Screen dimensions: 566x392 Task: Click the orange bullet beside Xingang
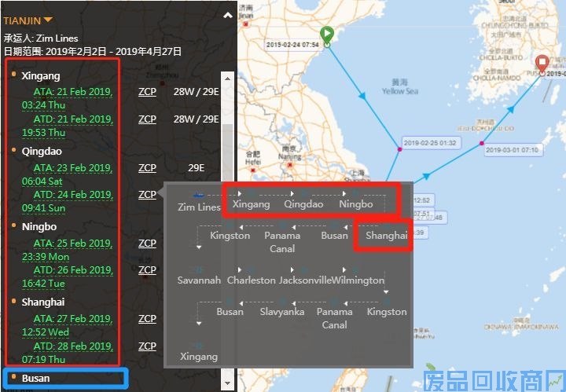(13, 76)
